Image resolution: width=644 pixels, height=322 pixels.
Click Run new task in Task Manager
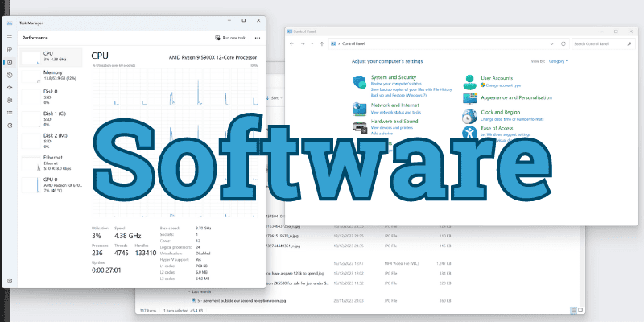230,38
